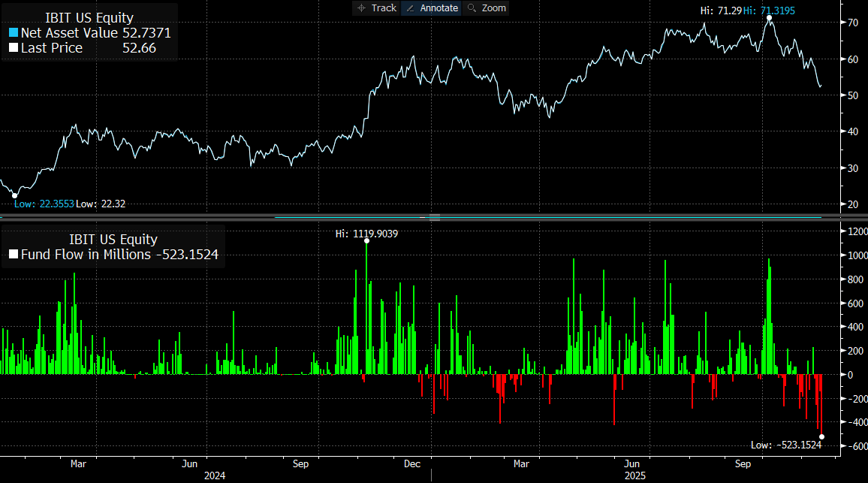This screenshot has width=868, height=483.
Task: Click the horizontal panel splitter bar
Action: 434,216
